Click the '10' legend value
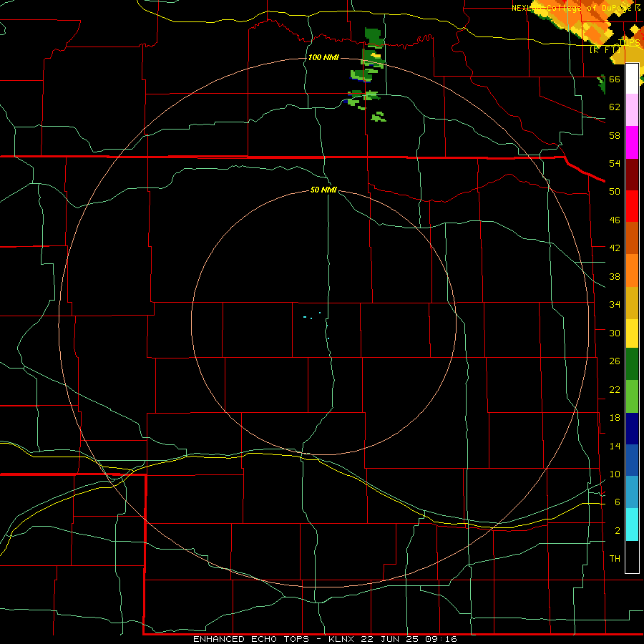The width and height of the screenshot is (644, 644). 615,474
